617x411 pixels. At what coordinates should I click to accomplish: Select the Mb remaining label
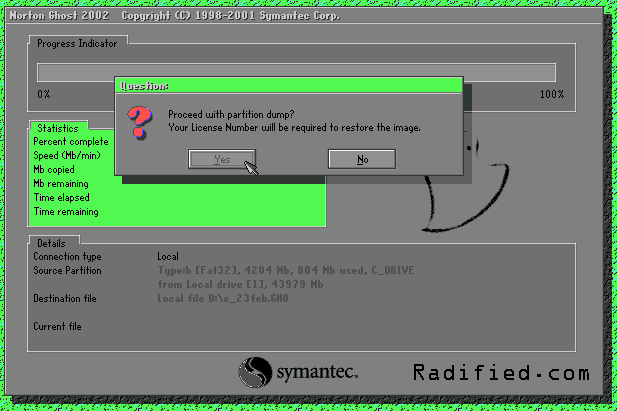click(x=61, y=184)
